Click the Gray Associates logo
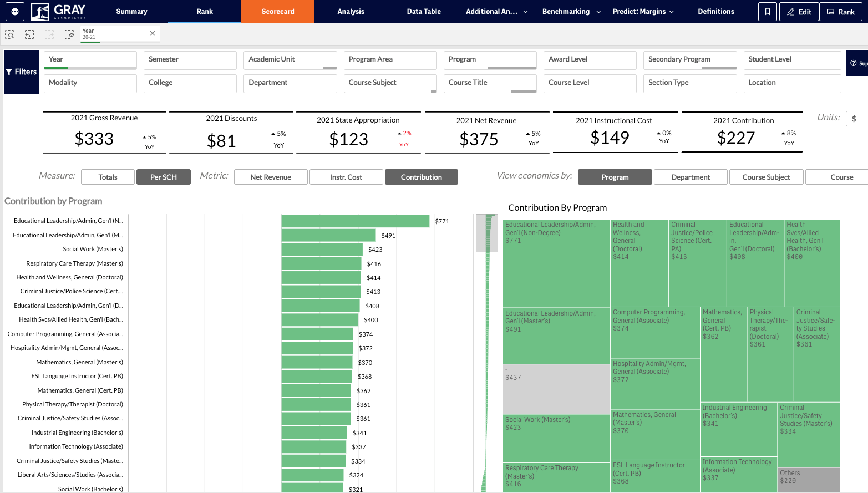 pyautogui.click(x=59, y=11)
